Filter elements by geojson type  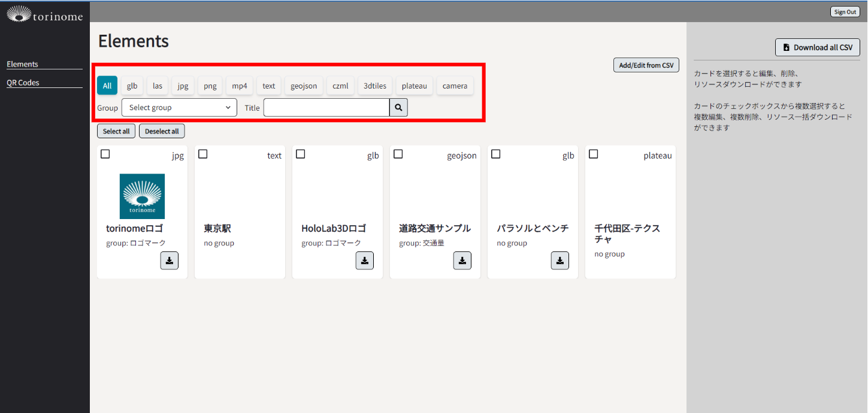[304, 86]
